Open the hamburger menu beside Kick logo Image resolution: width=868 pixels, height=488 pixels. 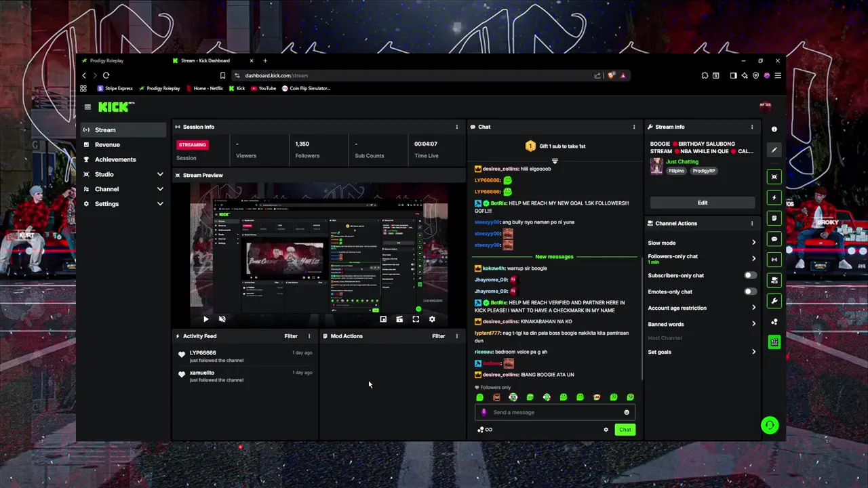[87, 107]
